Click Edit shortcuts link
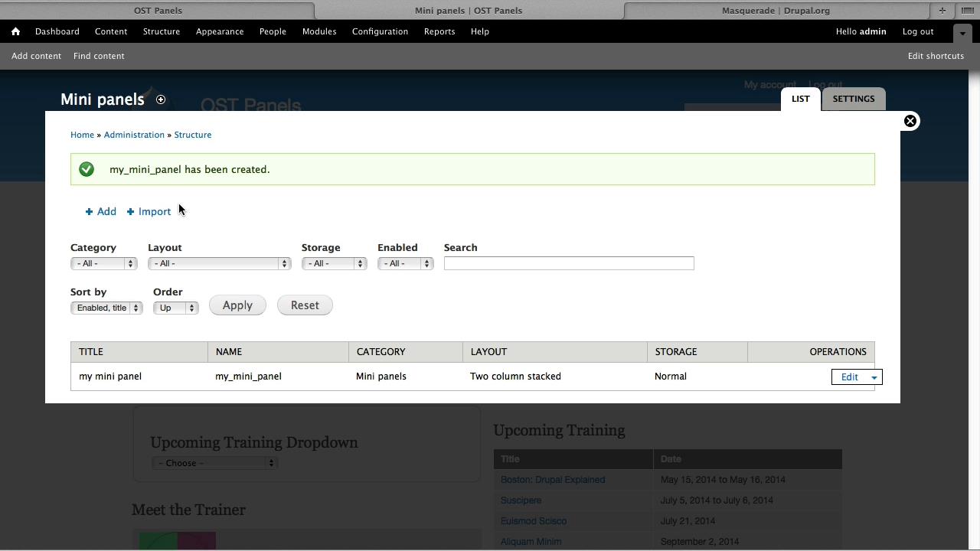The image size is (980, 551). pyautogui.click(x=936, y=56)
